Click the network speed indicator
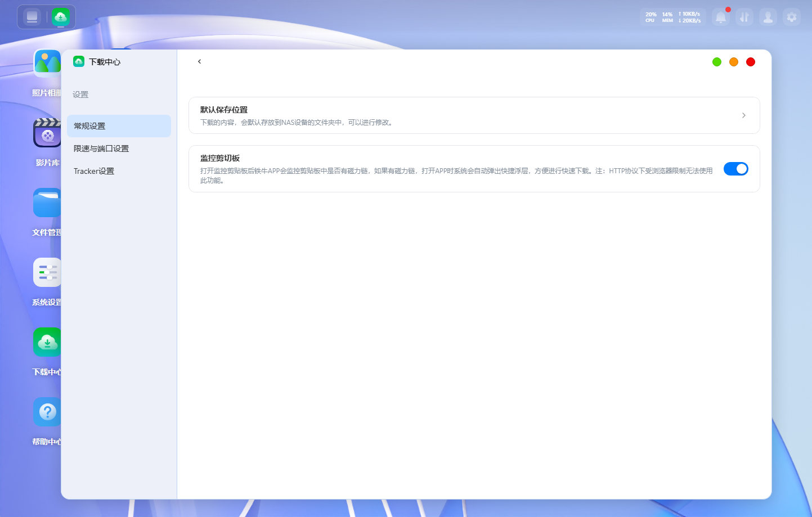 [689, 17]
